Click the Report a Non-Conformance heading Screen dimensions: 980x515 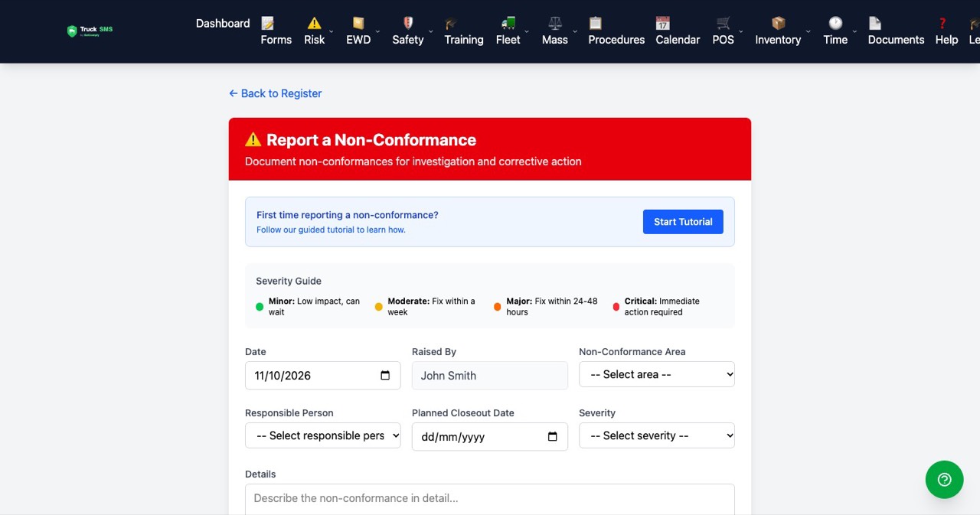371,140
